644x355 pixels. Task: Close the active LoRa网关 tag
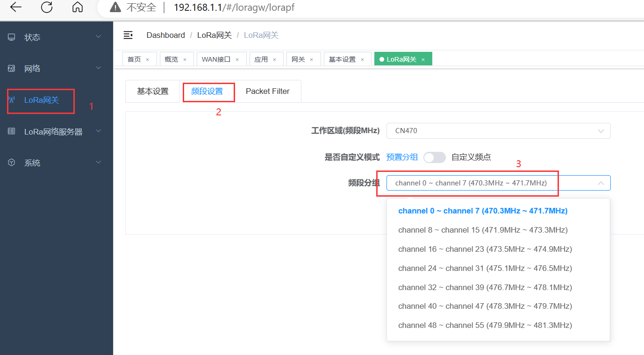coord(423,59)
